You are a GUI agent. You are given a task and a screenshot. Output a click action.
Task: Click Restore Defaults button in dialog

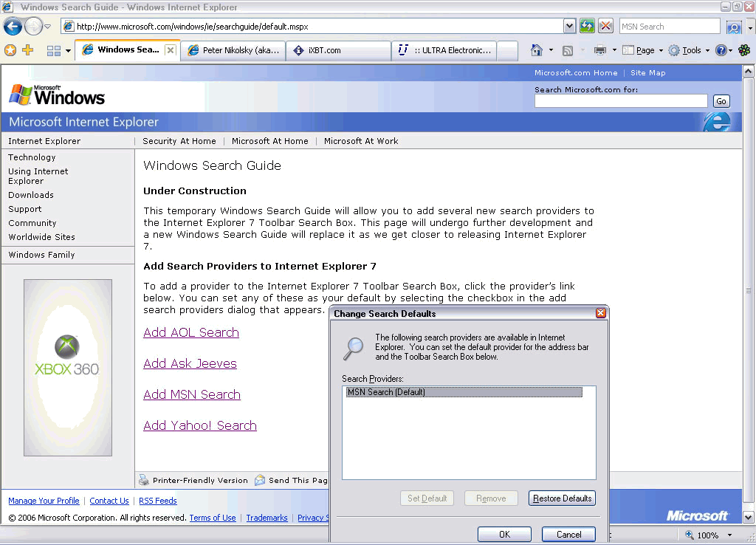562,498
